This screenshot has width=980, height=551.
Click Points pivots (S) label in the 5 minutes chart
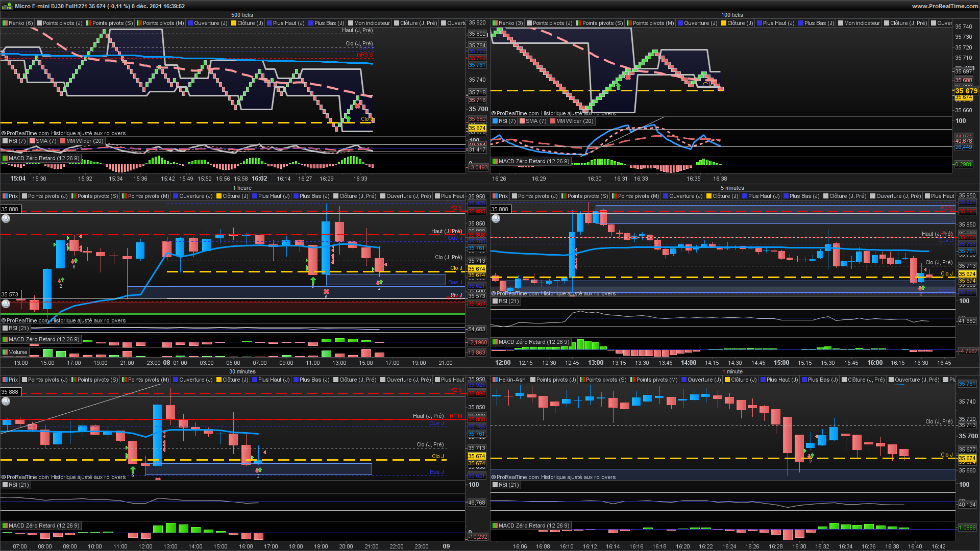pos(587,196)
